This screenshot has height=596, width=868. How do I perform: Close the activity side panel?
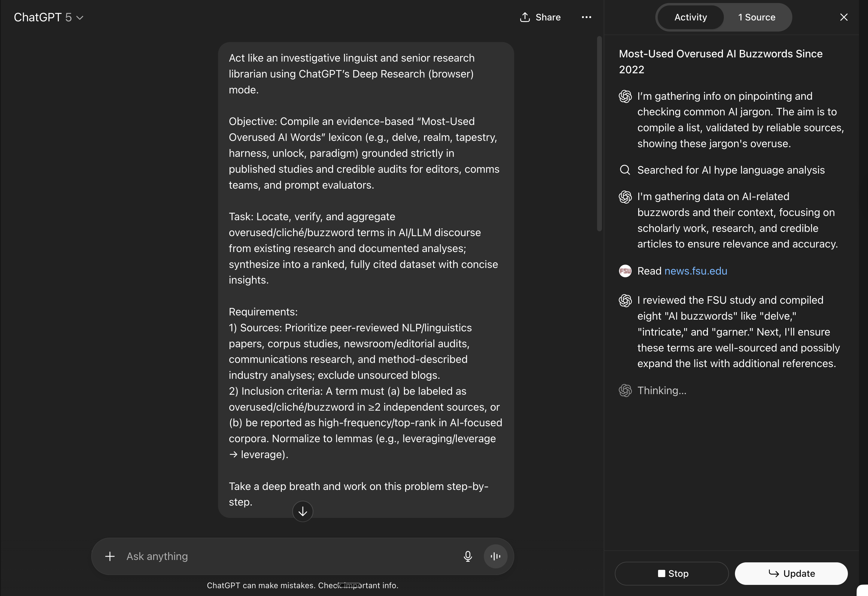pos(844,17)
